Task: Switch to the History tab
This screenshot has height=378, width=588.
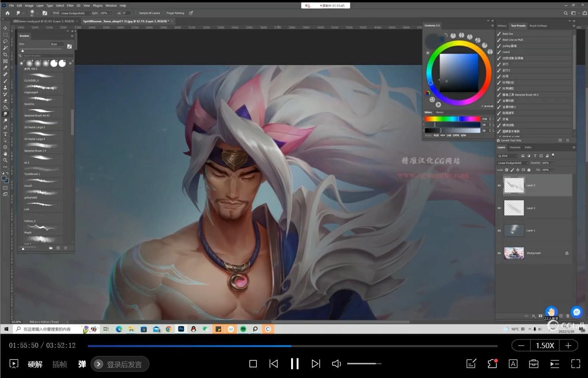Action: coord(502,25)
